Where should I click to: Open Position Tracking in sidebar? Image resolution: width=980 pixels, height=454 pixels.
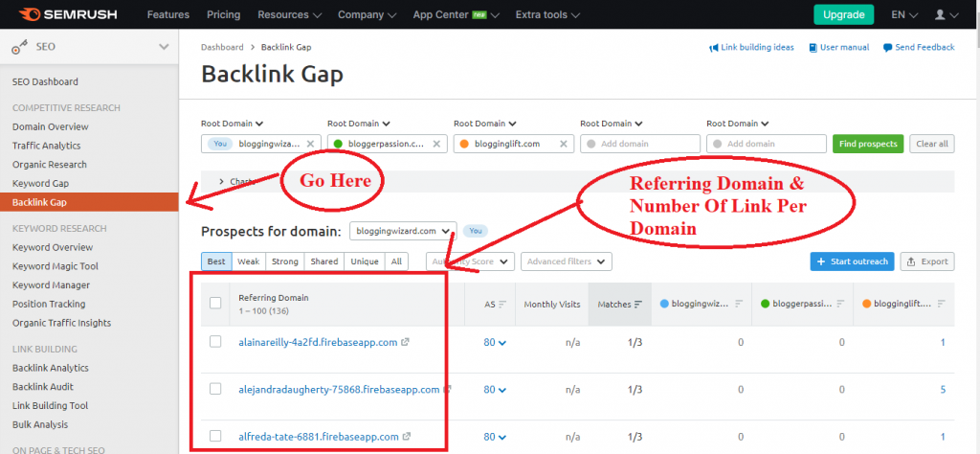click(49, 304)
